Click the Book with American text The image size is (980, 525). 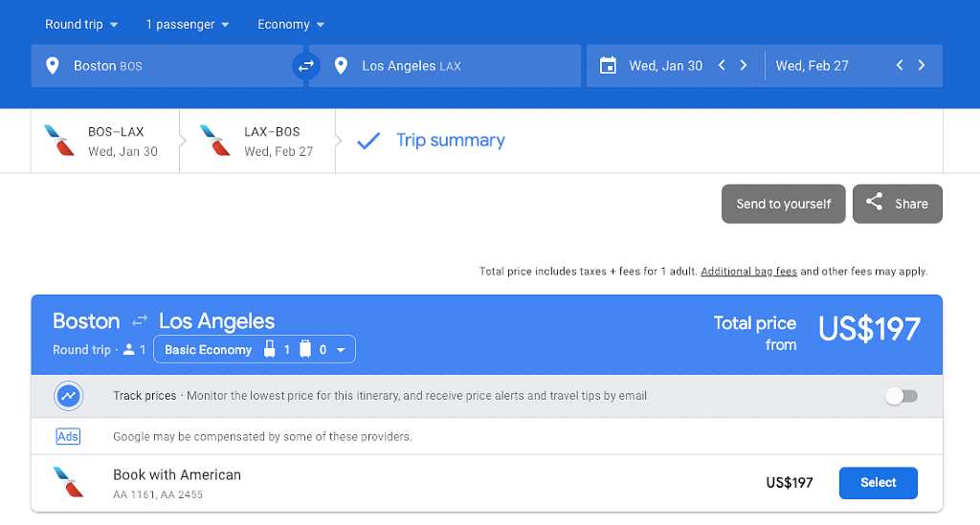point(177,474)
